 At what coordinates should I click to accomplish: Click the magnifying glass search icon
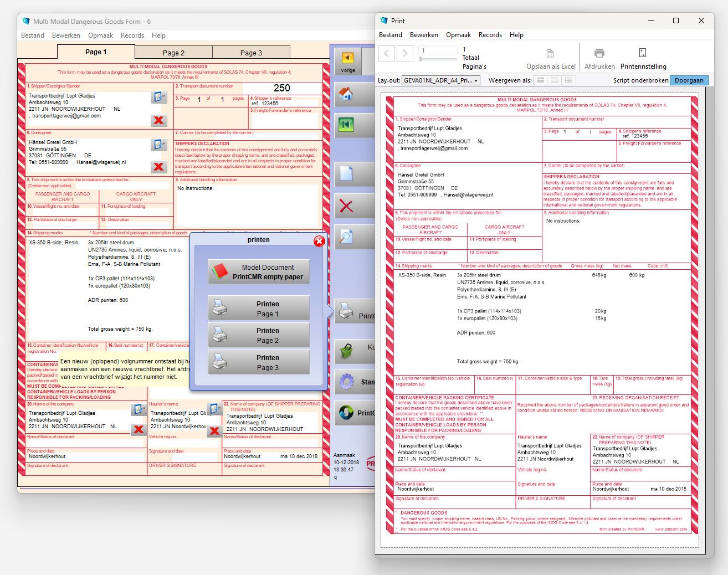(346, 237)
